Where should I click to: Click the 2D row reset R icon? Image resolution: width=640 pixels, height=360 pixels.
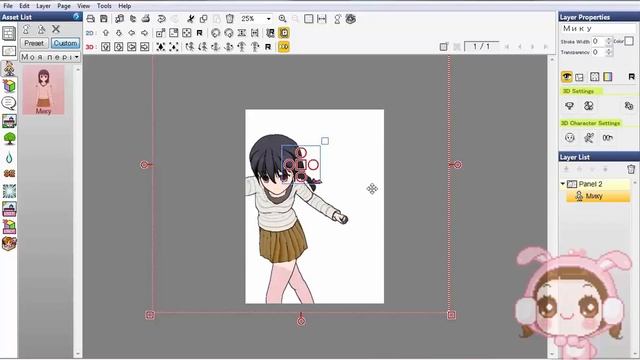pyautogui.click(x=200, y=33)
